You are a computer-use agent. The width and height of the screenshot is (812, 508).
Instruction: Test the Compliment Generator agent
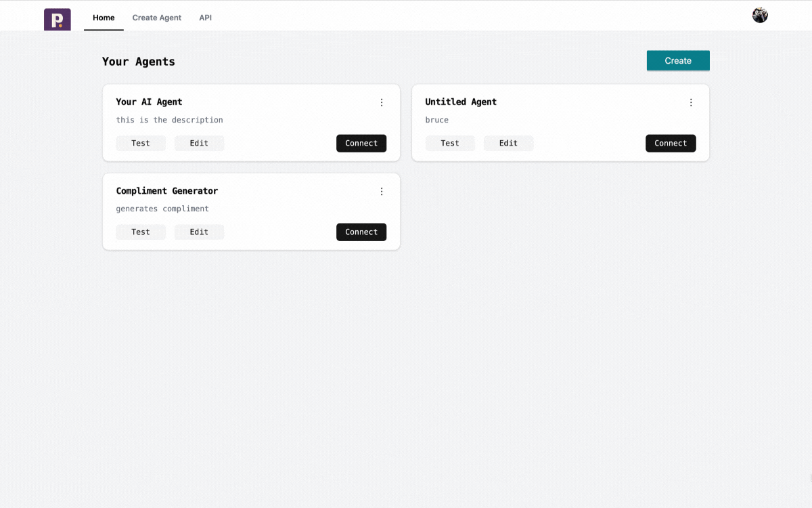tap(141, 232)
